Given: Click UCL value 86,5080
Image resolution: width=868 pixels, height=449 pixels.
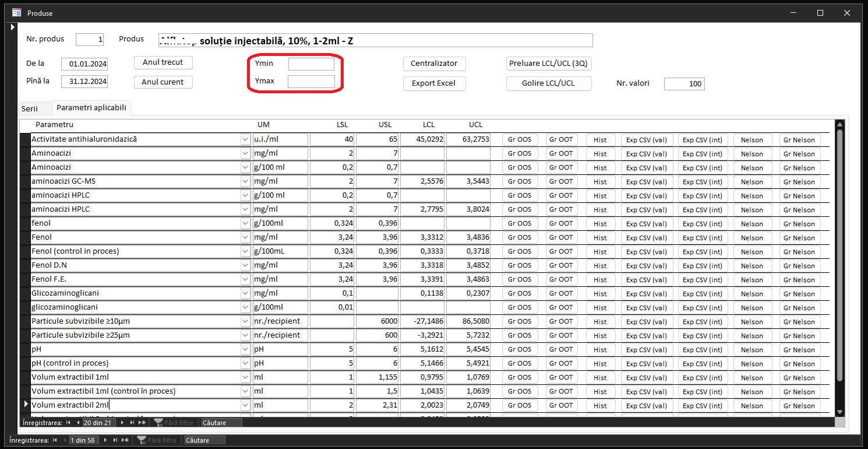Looking at the screenshot, I should click(468, 321).
